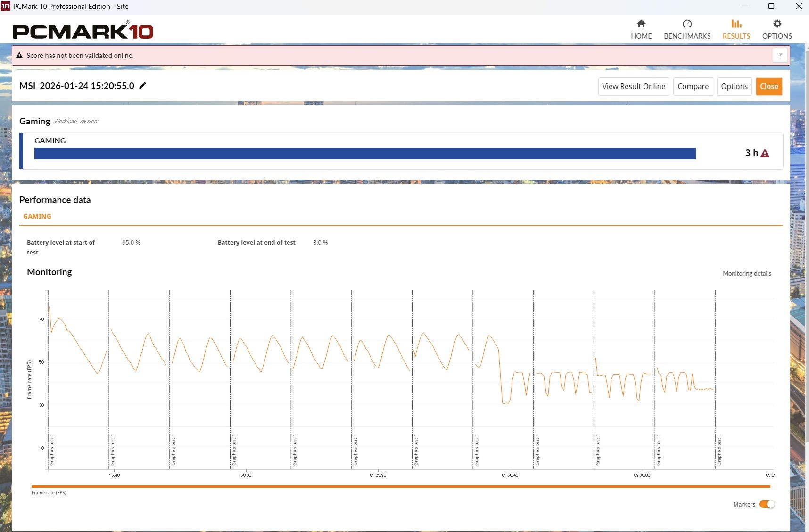Select the Results bar chart icon
This screenshot has height=532, width=809.
[x=736, y=24]
